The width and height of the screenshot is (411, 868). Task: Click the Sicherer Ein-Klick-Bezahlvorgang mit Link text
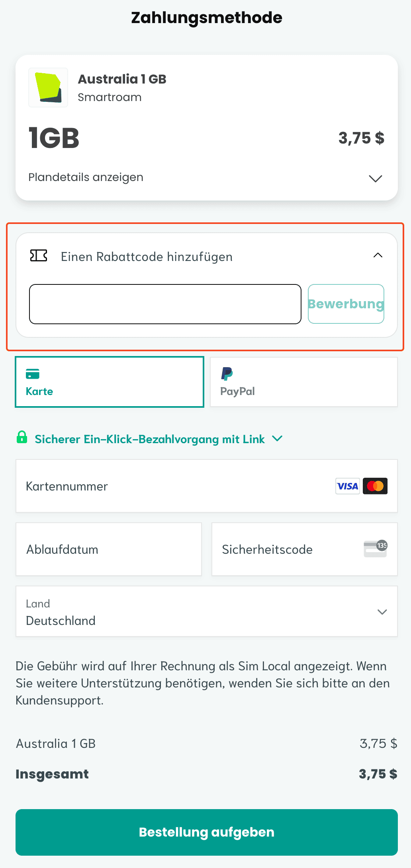point(149,439)
